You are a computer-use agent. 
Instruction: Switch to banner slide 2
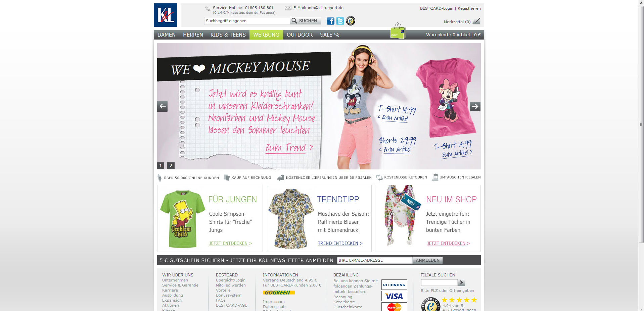tap(171, 166)
